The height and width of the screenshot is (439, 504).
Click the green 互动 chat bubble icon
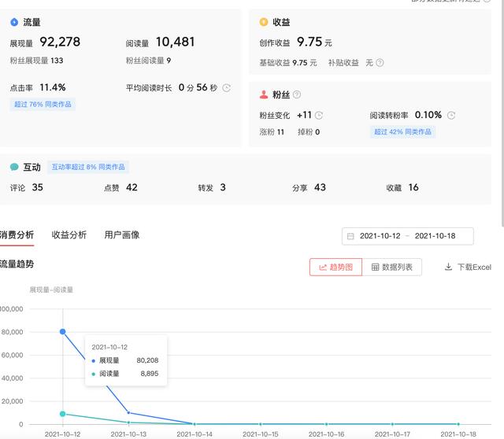pyautogui.click(x=14, y=167)
